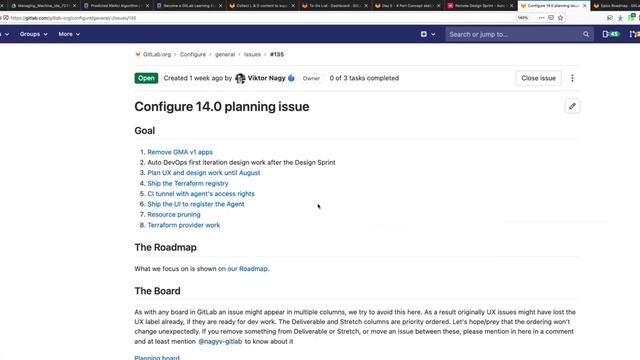Switch to the To-Do List Dashboard tab
Image resolution: width=640 pixels, height=360 pixels.
click(333, 6)
